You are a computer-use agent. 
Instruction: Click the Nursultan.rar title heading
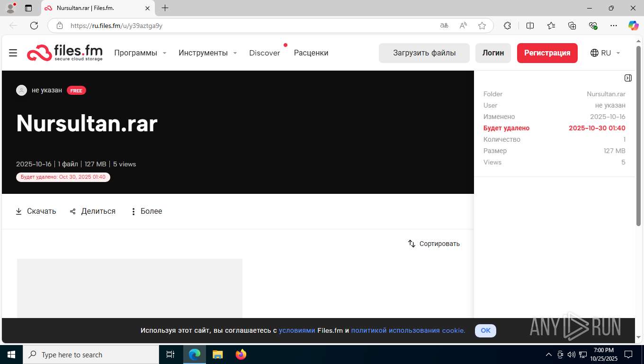click(x=87, y=123)
